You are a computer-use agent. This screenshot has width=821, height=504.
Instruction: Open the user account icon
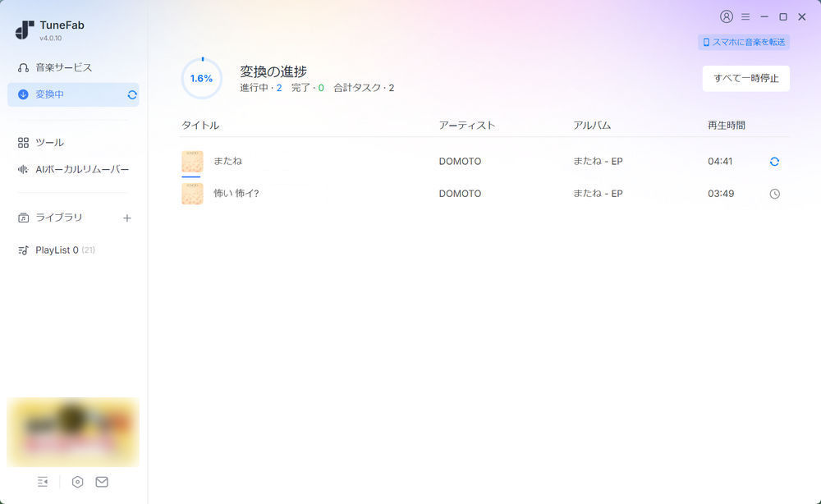(727, 16)
